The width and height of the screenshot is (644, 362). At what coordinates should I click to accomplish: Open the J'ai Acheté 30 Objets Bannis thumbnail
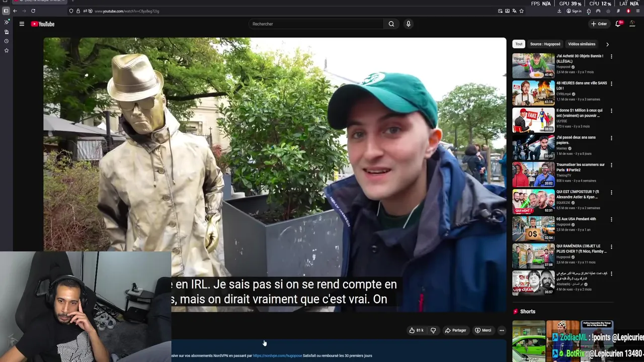[x=533, y=65]
